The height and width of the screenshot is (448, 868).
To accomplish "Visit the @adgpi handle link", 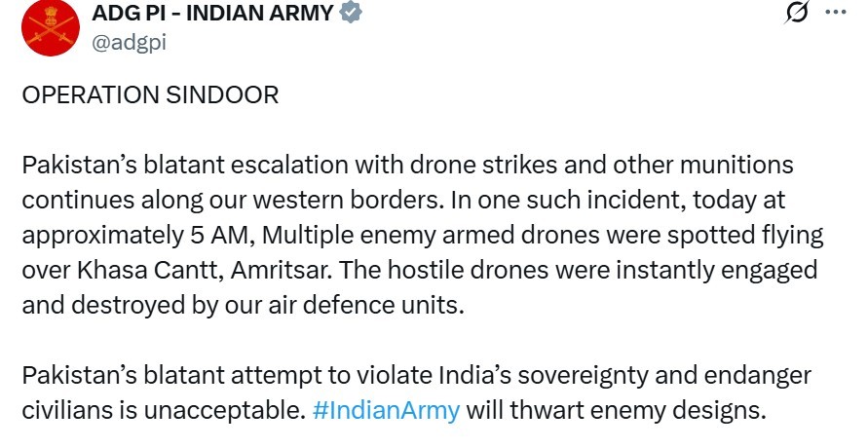I will 129,42.
